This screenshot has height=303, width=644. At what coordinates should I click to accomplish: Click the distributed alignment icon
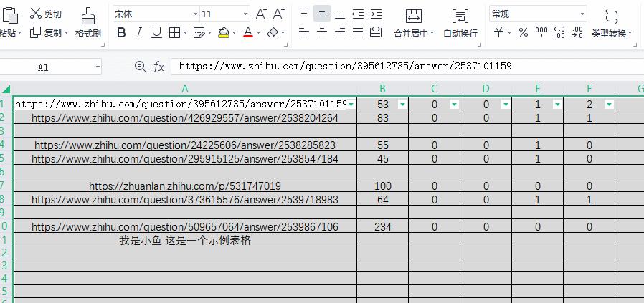point(376,32)
